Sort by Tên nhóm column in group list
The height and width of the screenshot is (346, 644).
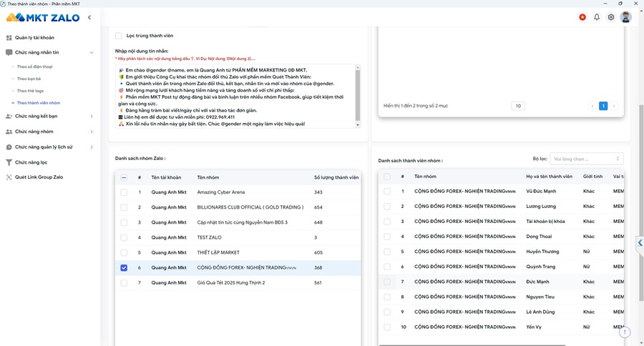(x=208, y=178)
